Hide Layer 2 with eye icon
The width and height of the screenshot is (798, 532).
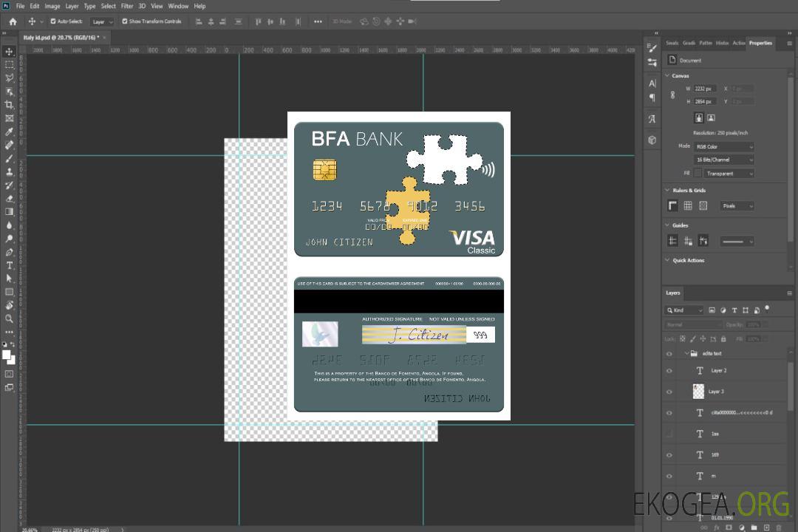(669, 371)
